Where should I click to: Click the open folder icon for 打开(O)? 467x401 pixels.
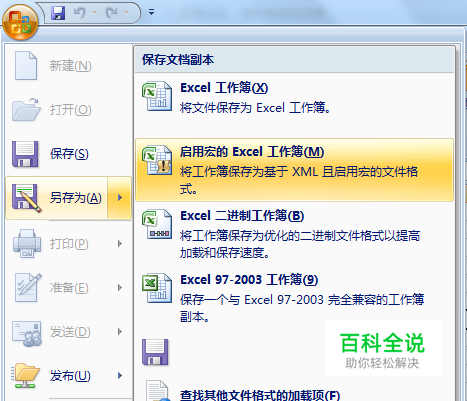(x=26, y=109)
